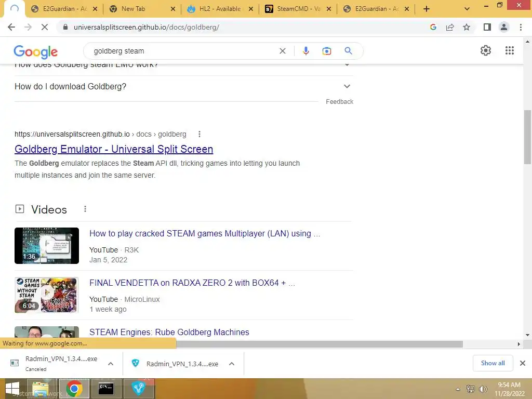
Task: Click the horizontal scrollbar thumb
Action: pyautogui.click(x=319, y=344)
